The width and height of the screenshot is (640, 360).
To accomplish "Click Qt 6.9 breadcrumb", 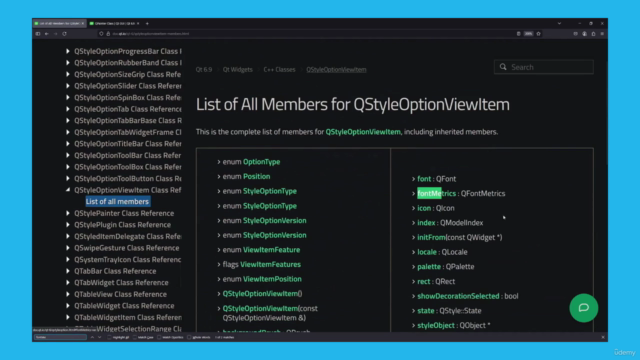I will click(x=204, y=69).
